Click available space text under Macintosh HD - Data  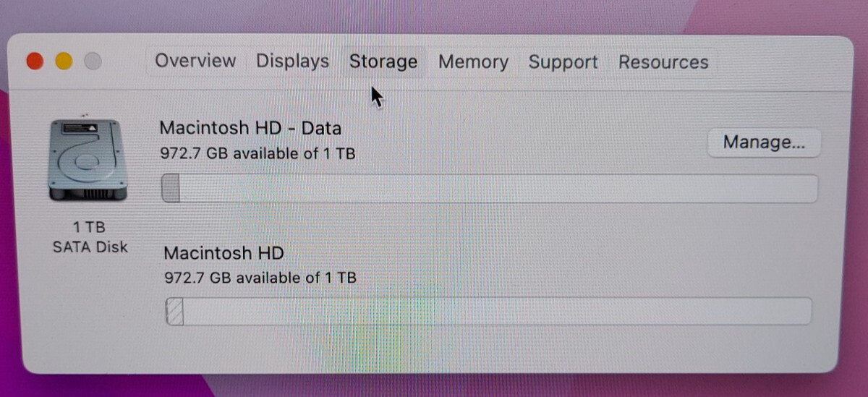point(258,153)
